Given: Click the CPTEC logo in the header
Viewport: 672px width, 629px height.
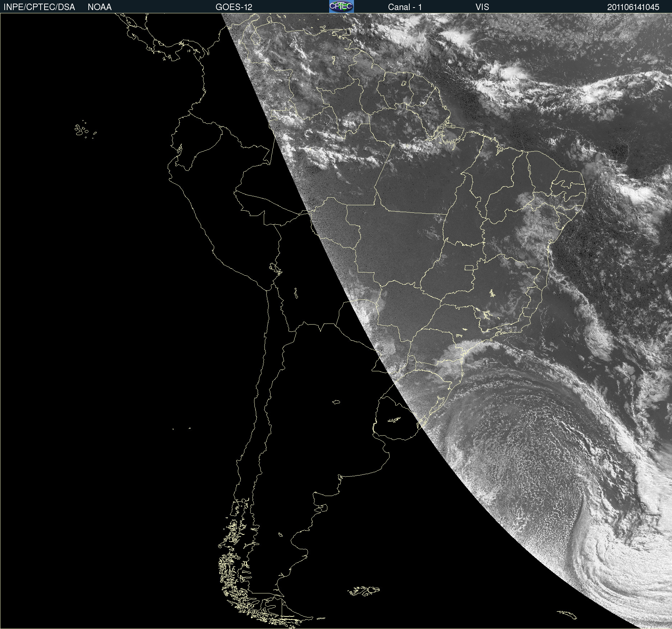Looking at the screenshot, I should pyautogui.click(x=341, y=6).
